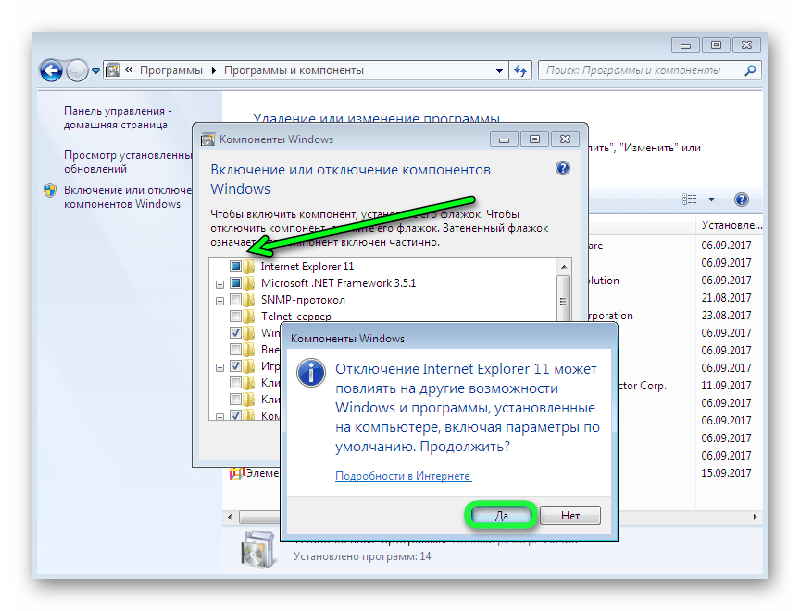
Task: Click the Control Panel icon in the address bar
Action: (x=113, y=70)
